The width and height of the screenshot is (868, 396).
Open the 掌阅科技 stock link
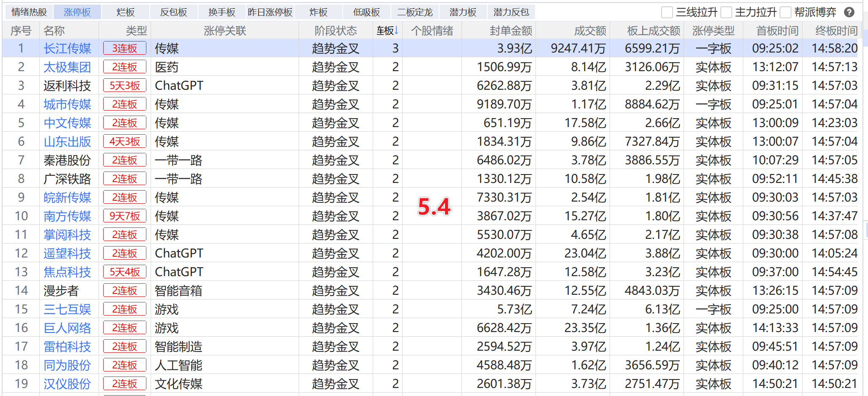pyautogui.click(x=67, y=235)
